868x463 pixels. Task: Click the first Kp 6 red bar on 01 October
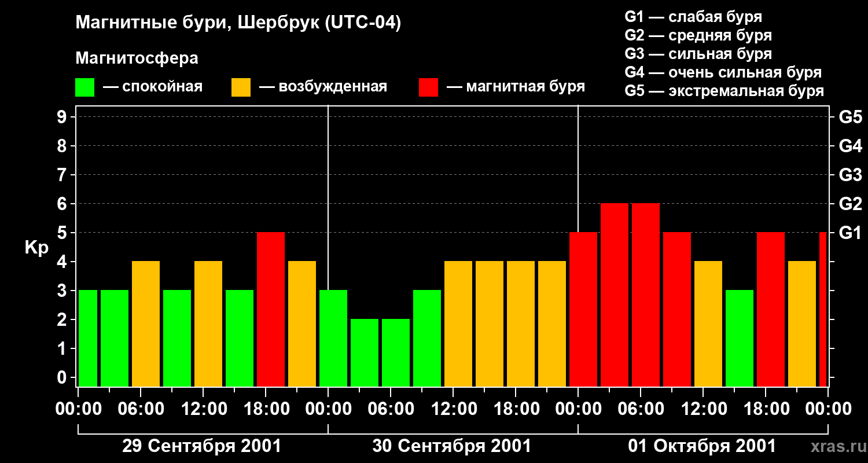pyautogui.click(x=615, y=295)
